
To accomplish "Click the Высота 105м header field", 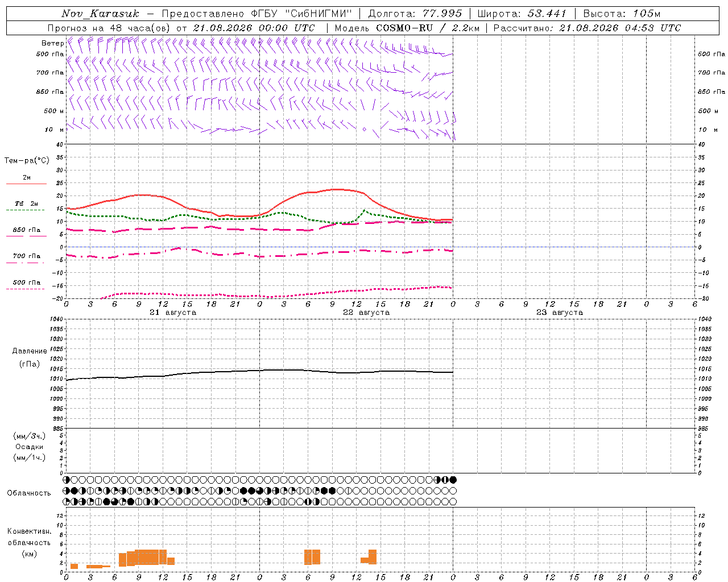I will 622,14.
